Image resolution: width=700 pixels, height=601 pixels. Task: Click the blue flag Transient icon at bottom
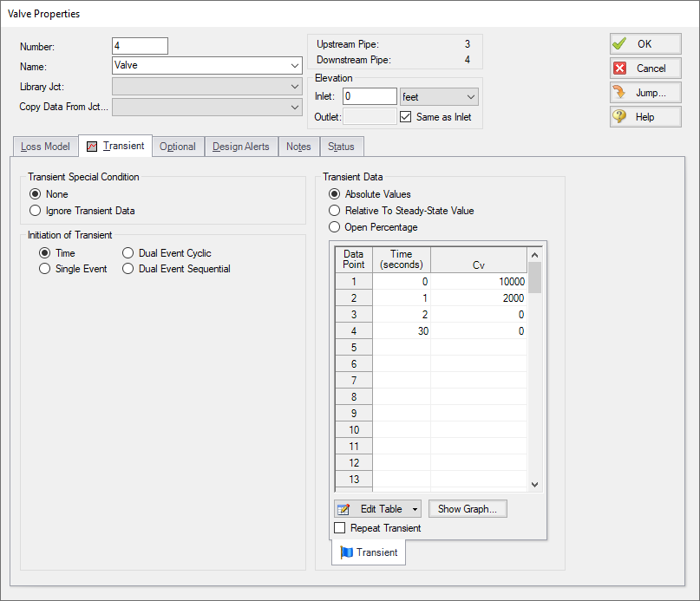(349, 552)
